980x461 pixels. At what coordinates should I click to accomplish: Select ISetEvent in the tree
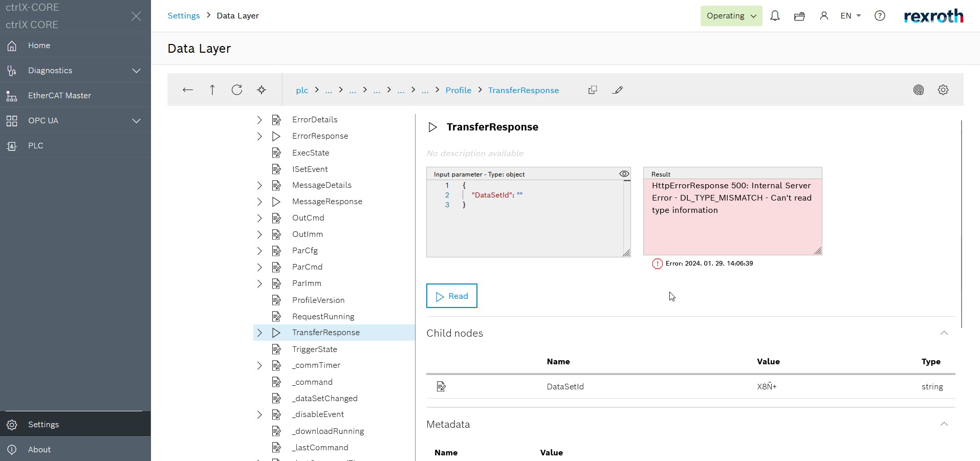310,169
